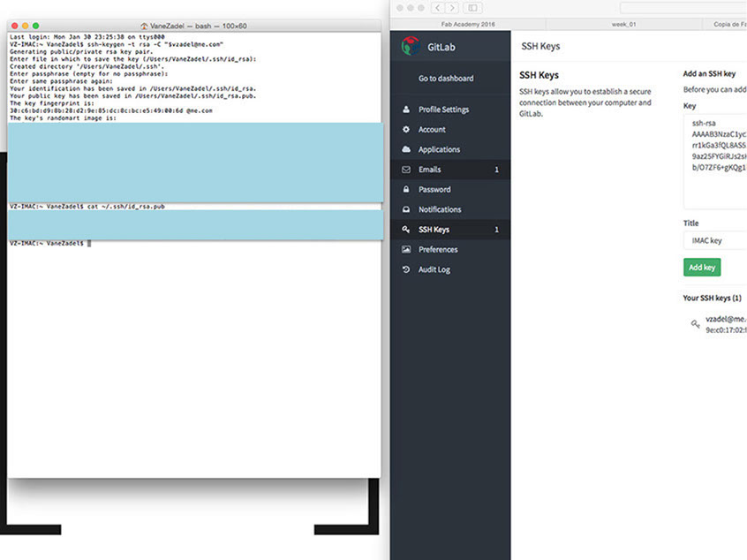Click the green Add key button

pyautogui.click(x=702, y=268)
